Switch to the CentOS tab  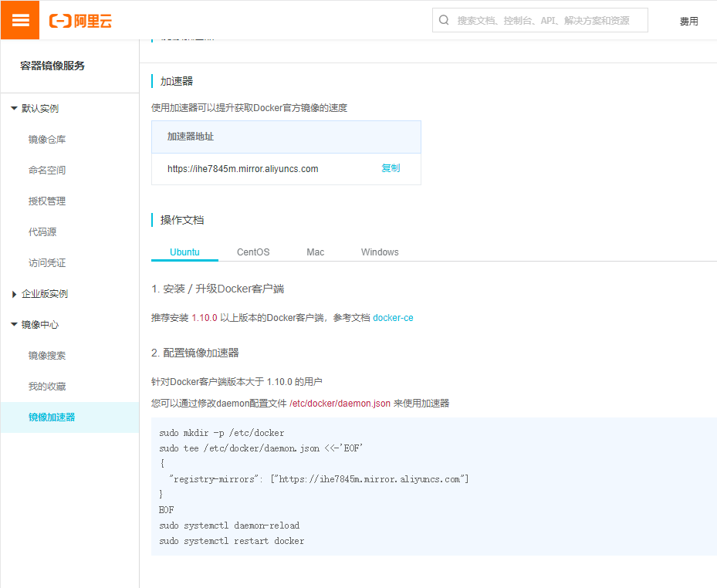(x=253, y=252)
